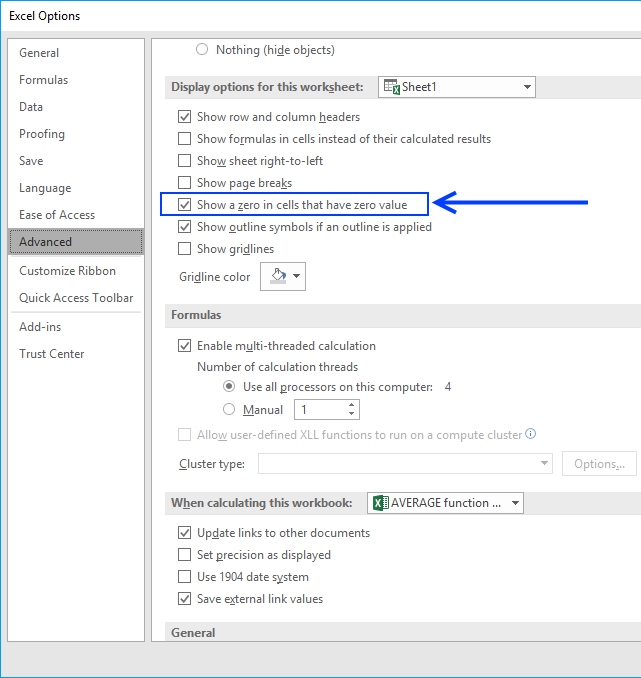Click inside the manual threads number field

(x=318, y=410)
